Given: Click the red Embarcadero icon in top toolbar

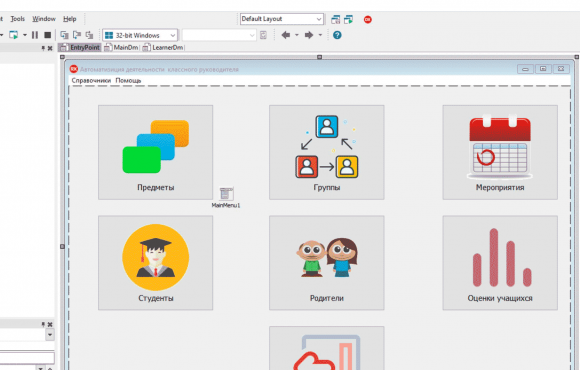Looking at the screenshot, I should (x=367, y=20).
